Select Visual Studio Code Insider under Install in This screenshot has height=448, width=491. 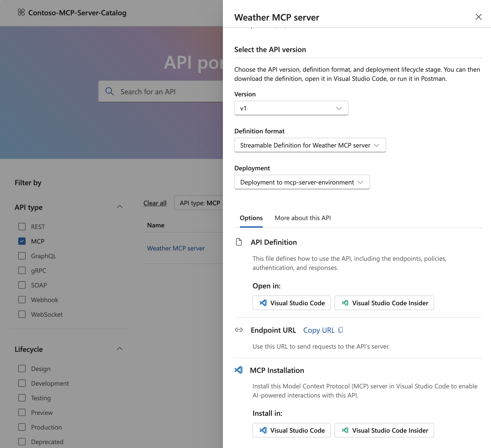[384, 430]
